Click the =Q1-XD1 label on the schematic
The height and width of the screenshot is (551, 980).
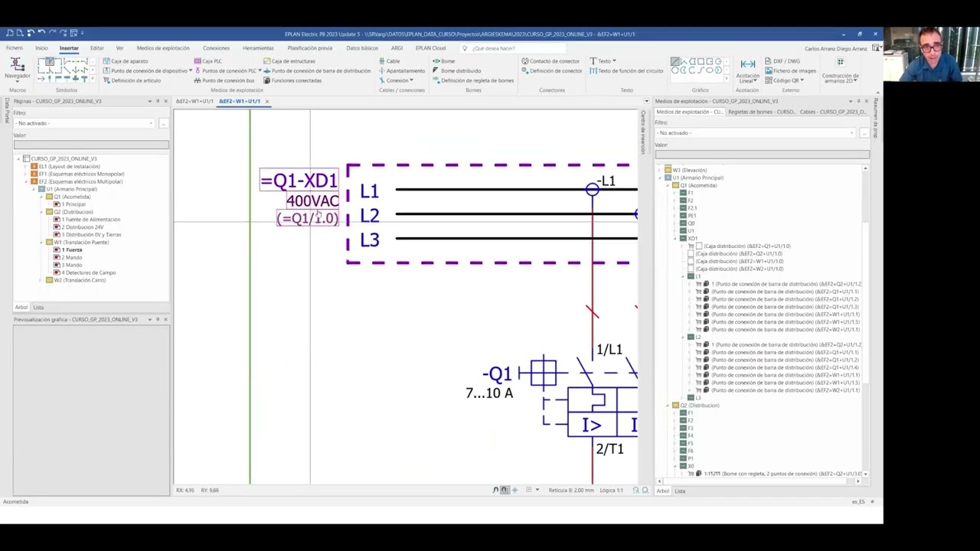click(x=299, y=181)
